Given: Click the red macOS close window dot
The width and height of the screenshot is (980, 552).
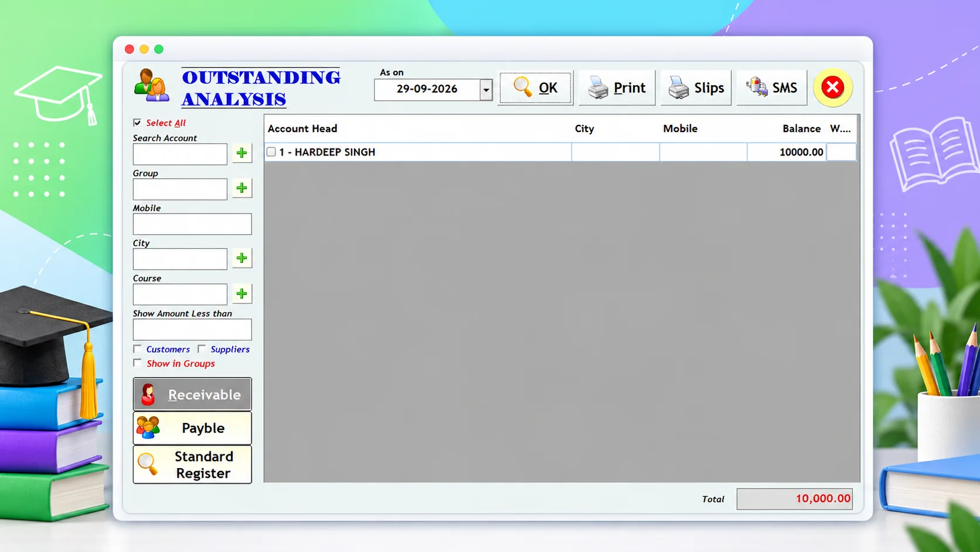Looking at the screenshot, I should coord(130,49).
